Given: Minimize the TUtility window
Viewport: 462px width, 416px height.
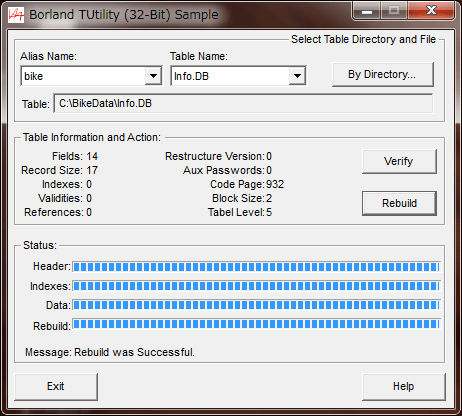Looking at the screenshot, I should [367, 11].
